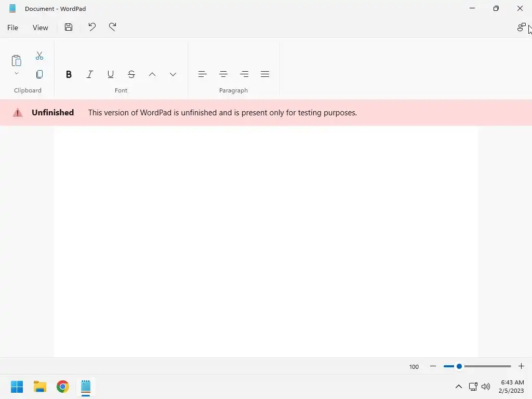This screenshot has width=532, height=399.
Task: Show hidden system tray icons
Action: [458, 387]
